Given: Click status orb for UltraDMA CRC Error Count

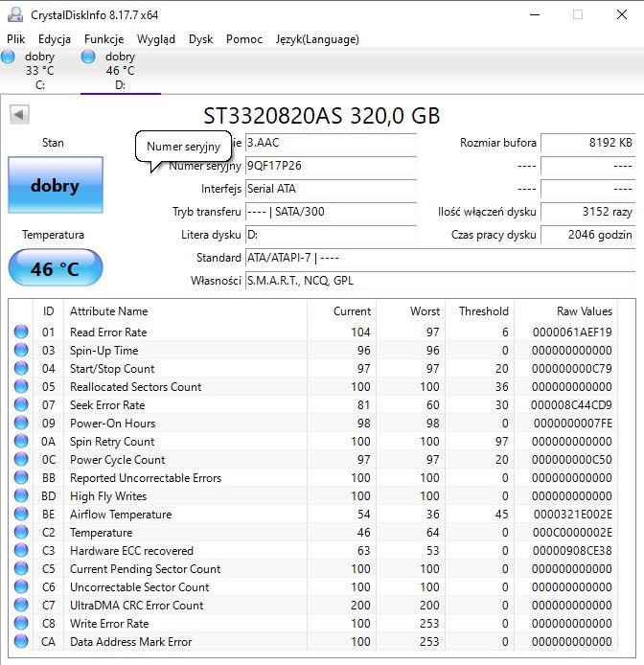Looking at the screenshot, I should point(21,606).
